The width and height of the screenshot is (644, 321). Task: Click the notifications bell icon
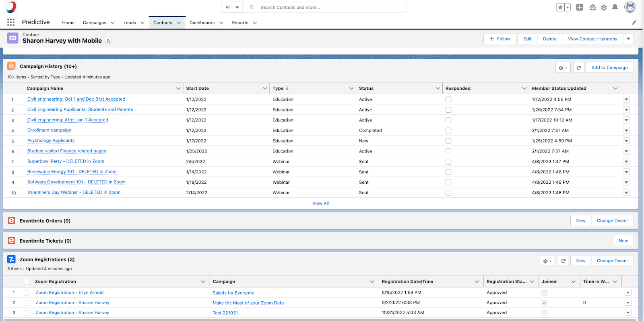pyautogui.click(x=615, y=7)
